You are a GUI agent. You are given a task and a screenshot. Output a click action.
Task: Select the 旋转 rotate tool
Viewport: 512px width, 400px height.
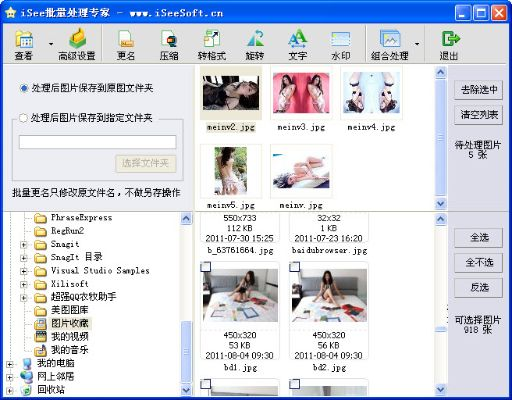[x=255, y=45]
